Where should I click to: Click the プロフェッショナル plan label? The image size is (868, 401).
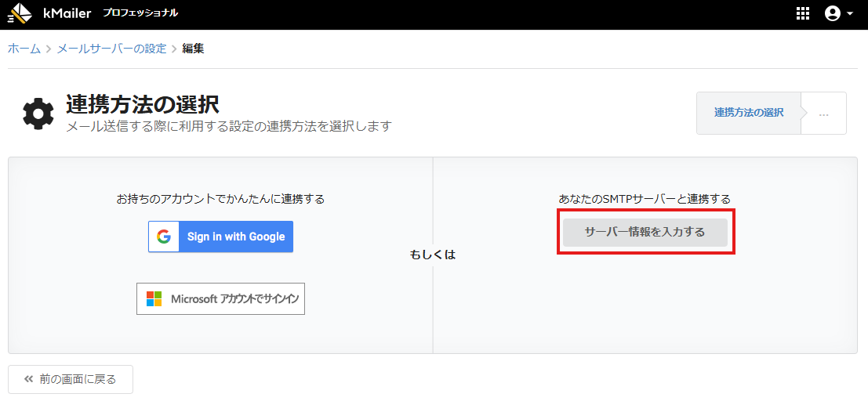(140, 13)
